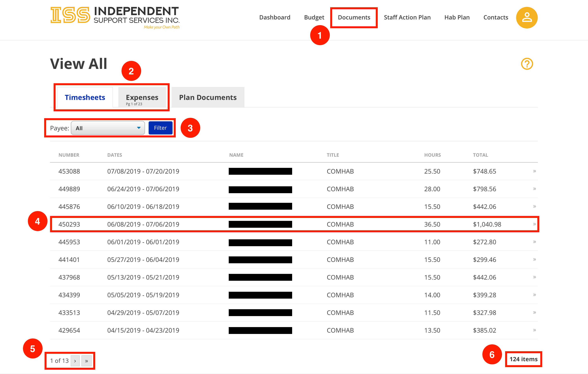Open the user profile avatar icon
Screen dimensions: 588x374
point(527,18)
